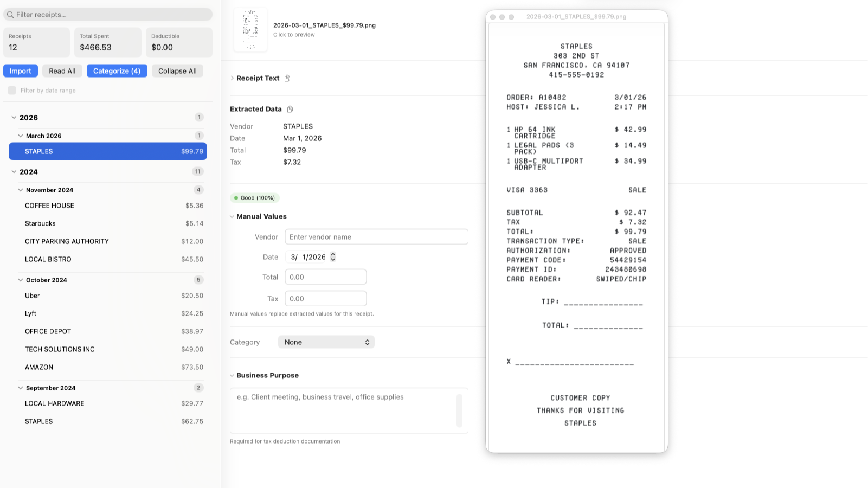This screenshot has height=488, width=868.
Task: Collapse the November 2024 group
Action: 21,190
